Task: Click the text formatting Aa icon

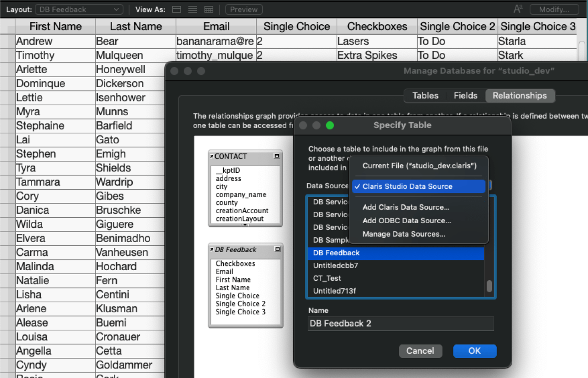Action: (518, 9)
